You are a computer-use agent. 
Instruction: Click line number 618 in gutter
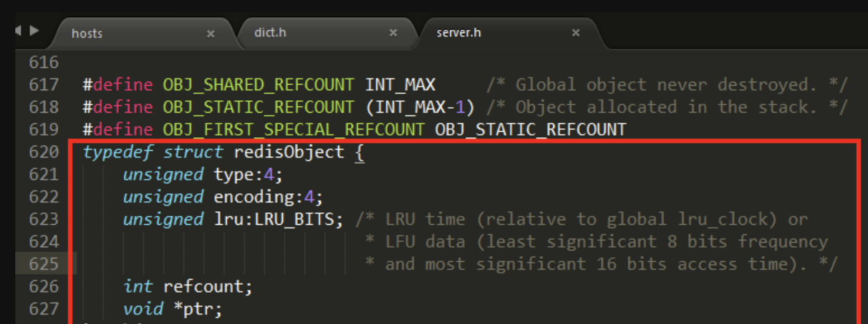[x=44, y=107]
